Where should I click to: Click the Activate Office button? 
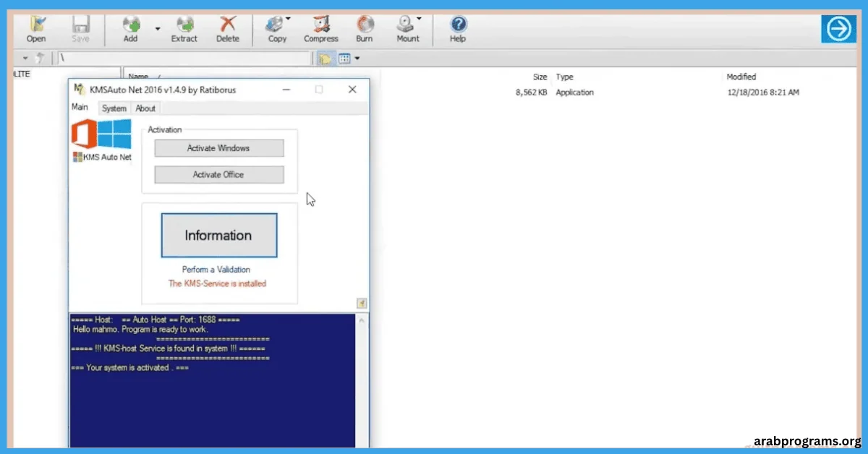click(218, 175)
